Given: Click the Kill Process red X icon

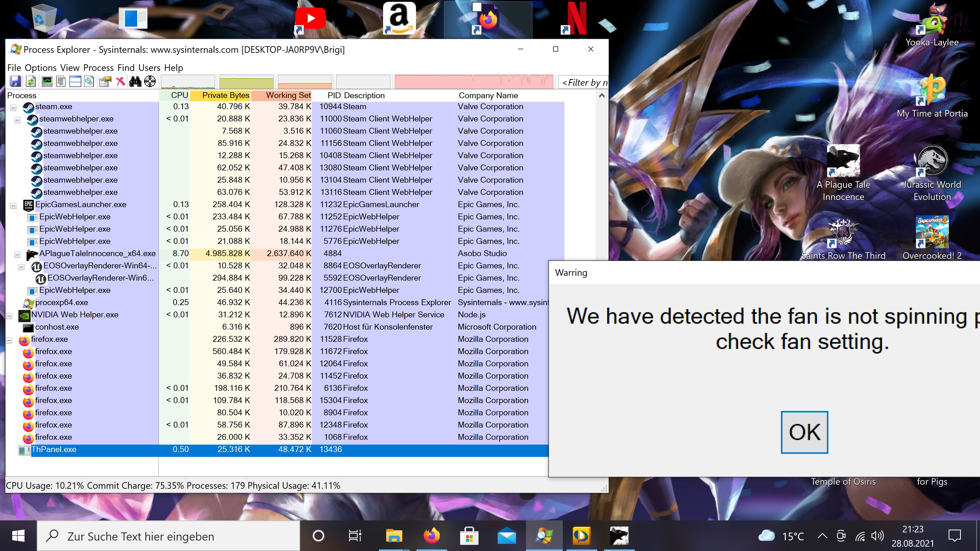Looking at the screenshot, I should 121,81.
